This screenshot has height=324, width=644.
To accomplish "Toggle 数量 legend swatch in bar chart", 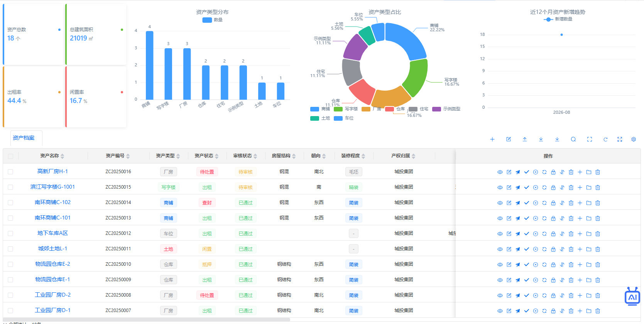I will click(207, 20).
